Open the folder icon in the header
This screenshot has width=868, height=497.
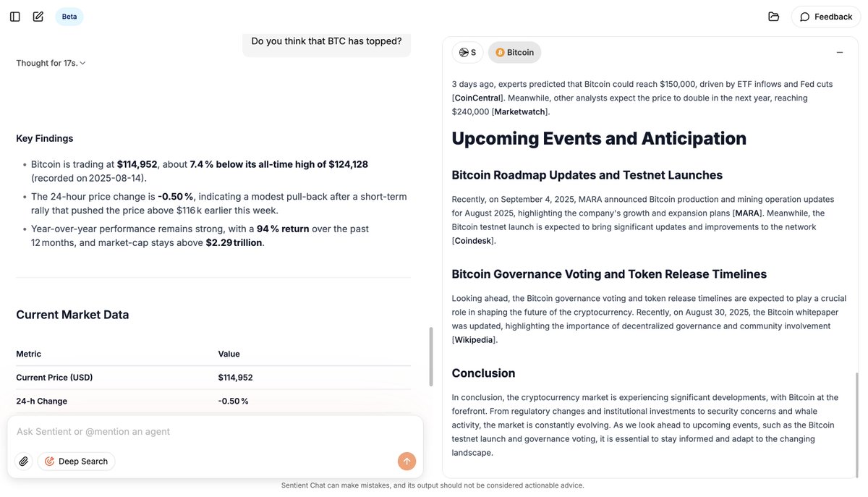tap(774, 17)
